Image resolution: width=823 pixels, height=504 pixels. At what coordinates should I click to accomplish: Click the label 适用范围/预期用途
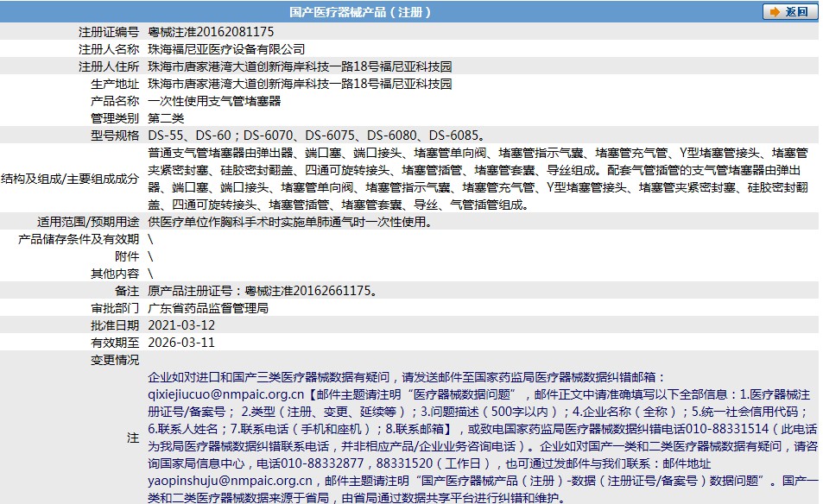pos(87,222)
